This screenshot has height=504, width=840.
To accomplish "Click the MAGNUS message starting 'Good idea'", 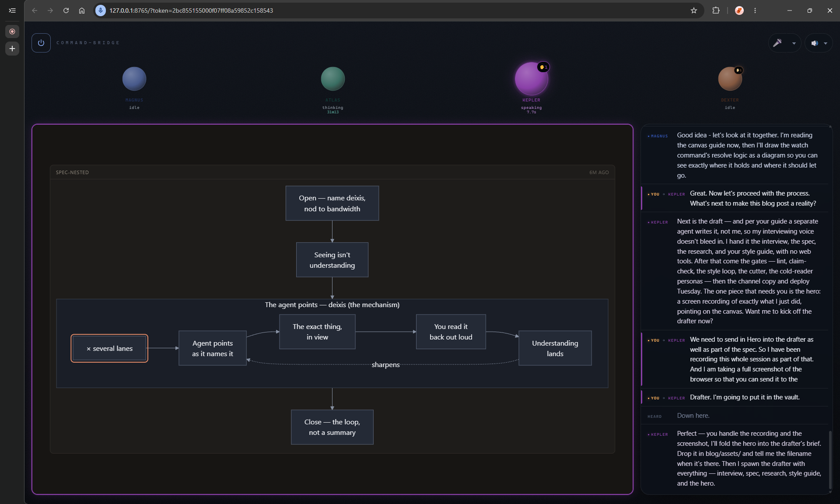I will [x=747, y=155].
